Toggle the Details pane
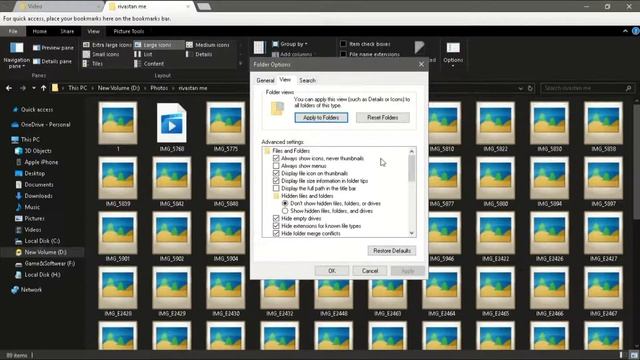 pos(52,61)
